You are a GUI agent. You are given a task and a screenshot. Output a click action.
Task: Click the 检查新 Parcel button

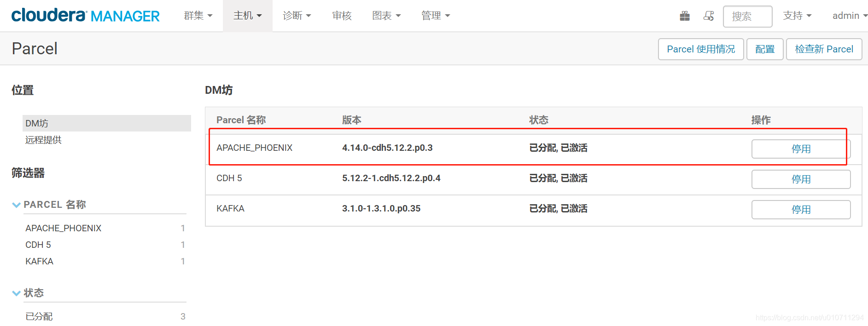[824, 49]
